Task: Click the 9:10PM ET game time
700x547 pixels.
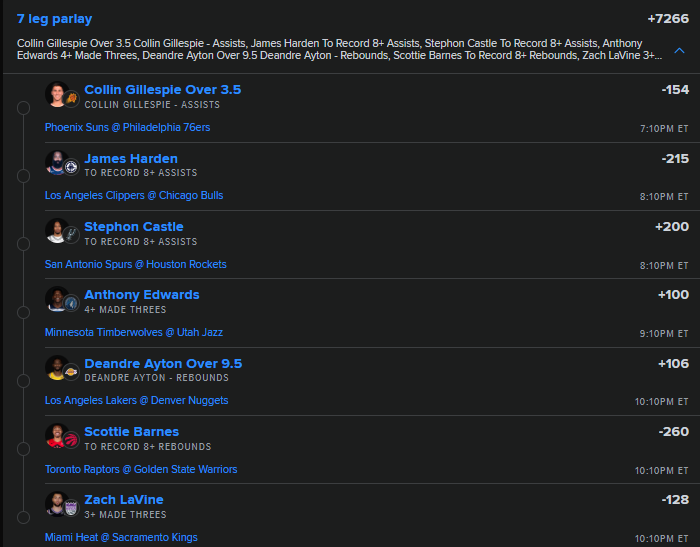Action: (664, 334)
